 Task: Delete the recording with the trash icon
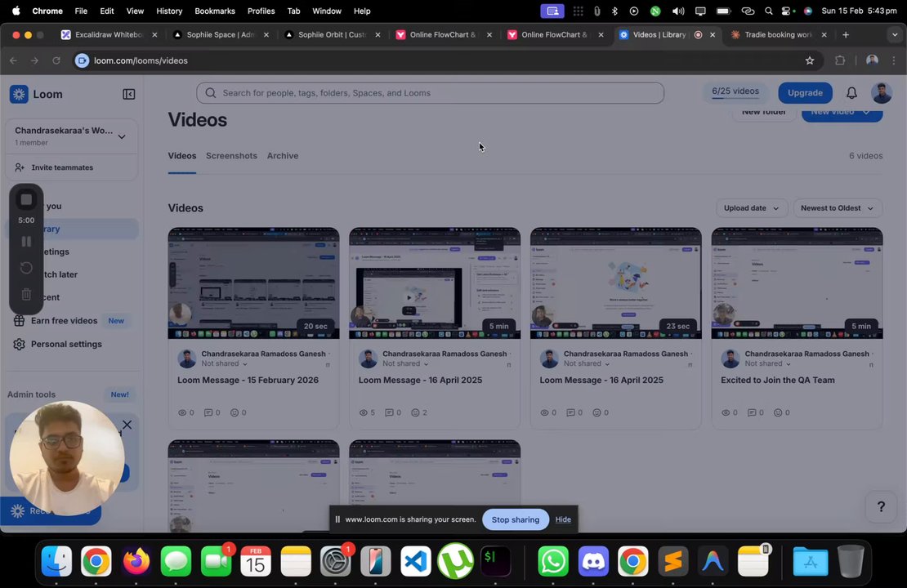(x=26, y=294)
